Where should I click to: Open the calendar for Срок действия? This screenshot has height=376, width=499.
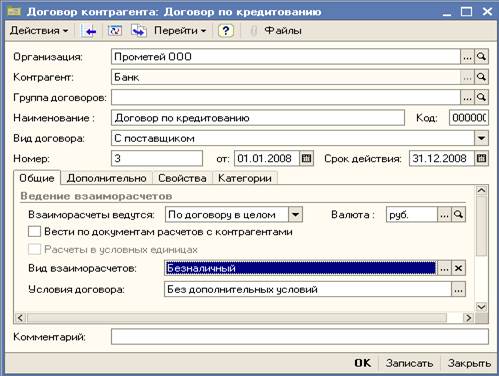click(x=481, y=158)
